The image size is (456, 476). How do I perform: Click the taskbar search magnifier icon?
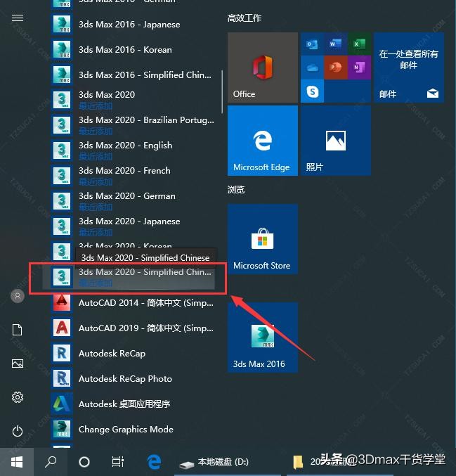[x=51, y=462]
